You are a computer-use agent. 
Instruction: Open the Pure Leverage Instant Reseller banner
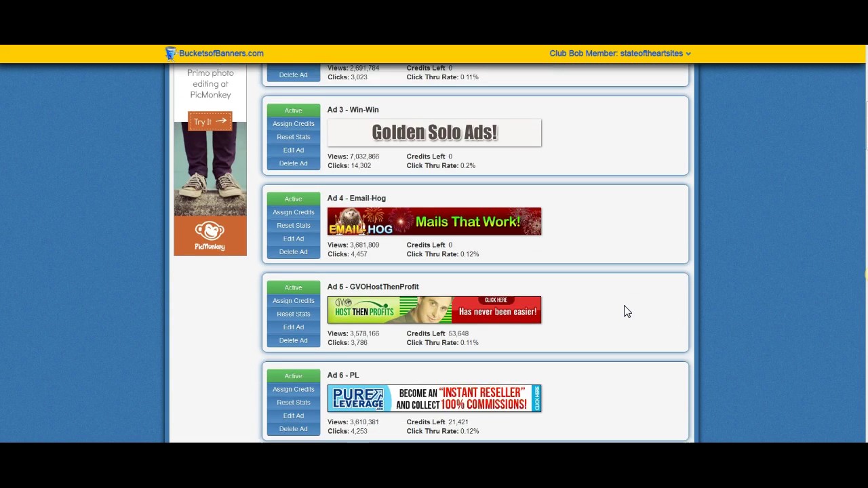pyautogui.click(x=434, y=399)
